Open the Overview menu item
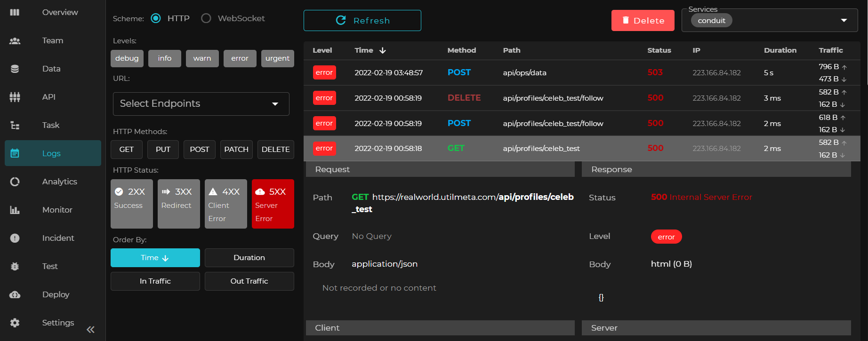Screen dimensions: 868x341 point(53,12)
